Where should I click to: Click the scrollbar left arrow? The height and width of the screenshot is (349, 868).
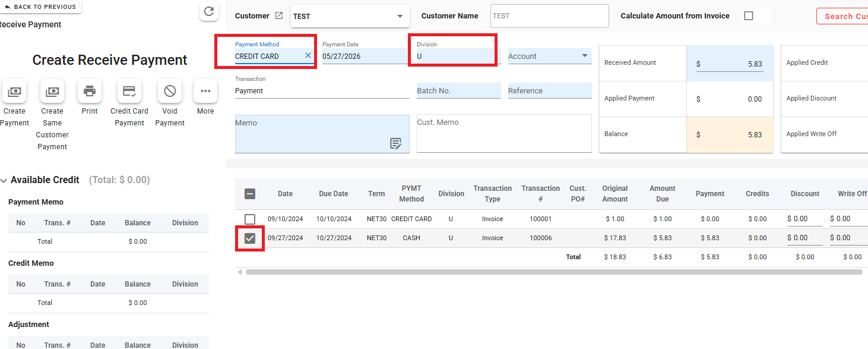(x=240, y=272)
